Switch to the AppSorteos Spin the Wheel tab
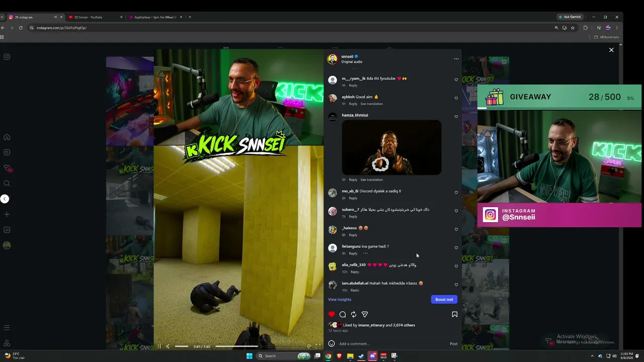The width and height of the screenshot is (644, 362). pyautogui.click(x=155, y=17)
